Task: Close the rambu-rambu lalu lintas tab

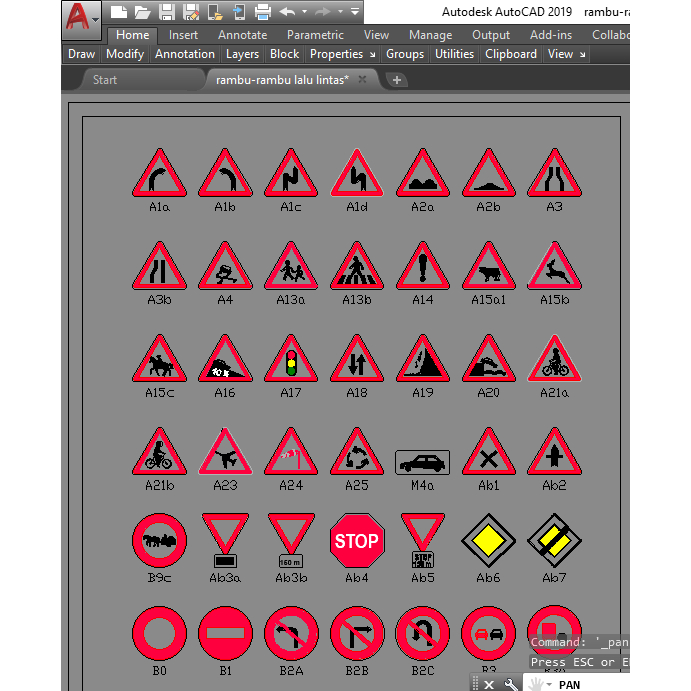Action: tap(362, 79)
